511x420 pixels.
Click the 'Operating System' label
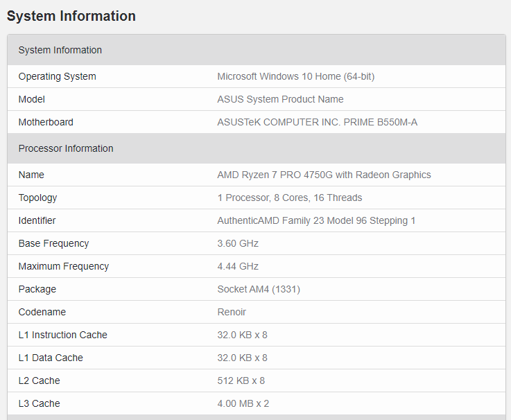[x=58, y=76]
